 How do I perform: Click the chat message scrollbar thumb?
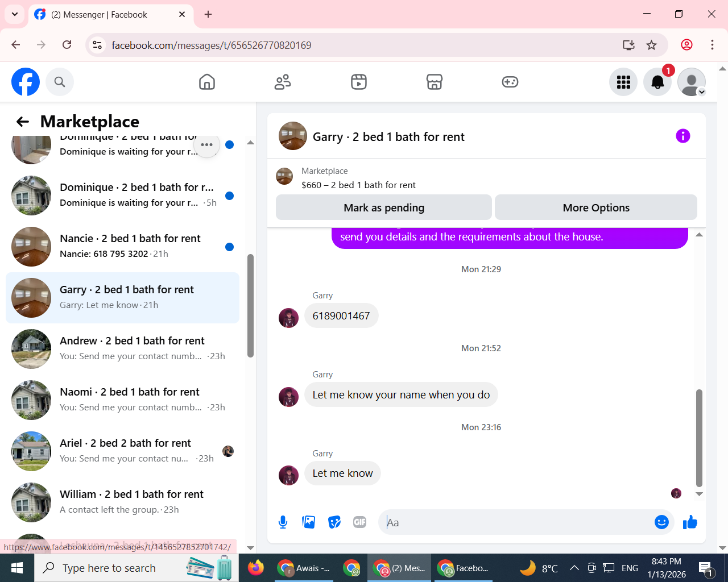click(x=699, y=438)
